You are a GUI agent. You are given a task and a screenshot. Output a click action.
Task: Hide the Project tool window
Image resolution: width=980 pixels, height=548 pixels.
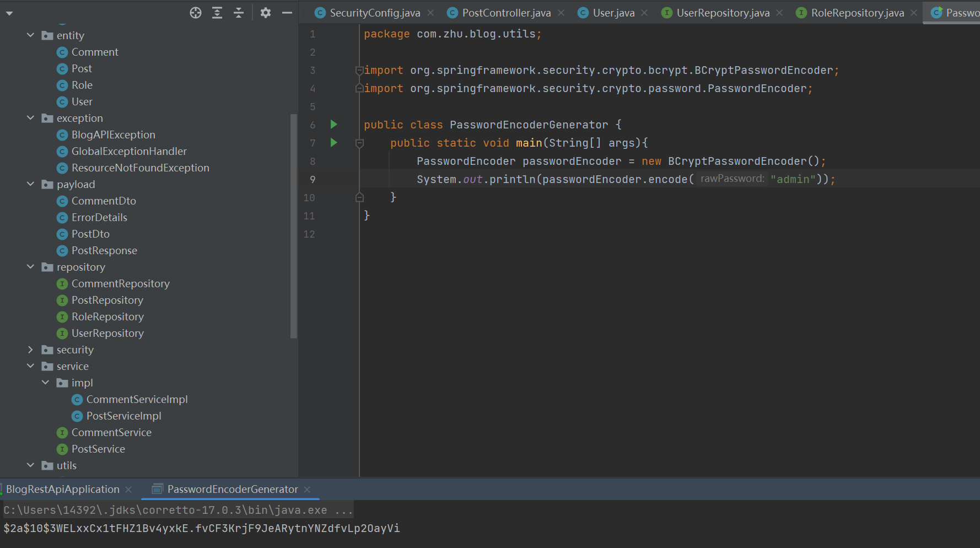287,12
